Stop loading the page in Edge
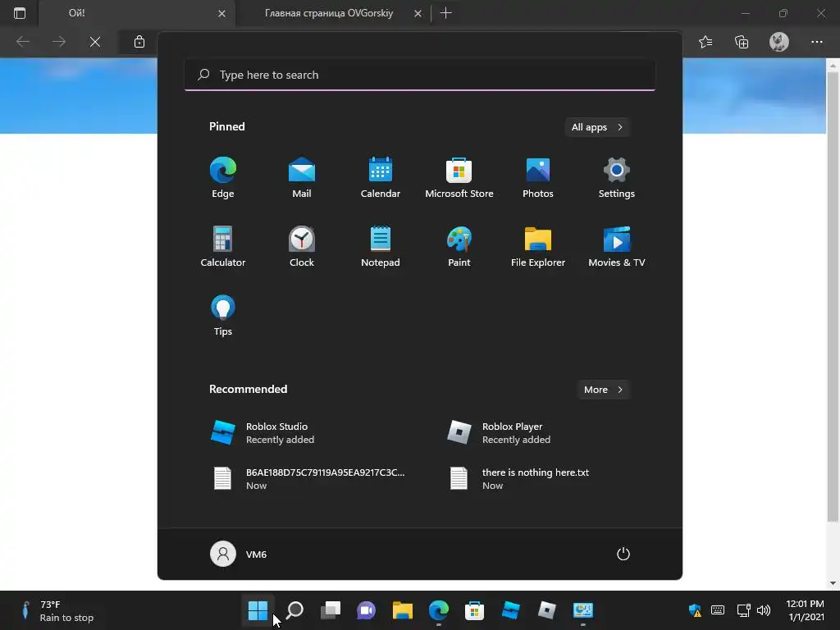The width and height of the screenshot is (840, 630). click(95, 42)
